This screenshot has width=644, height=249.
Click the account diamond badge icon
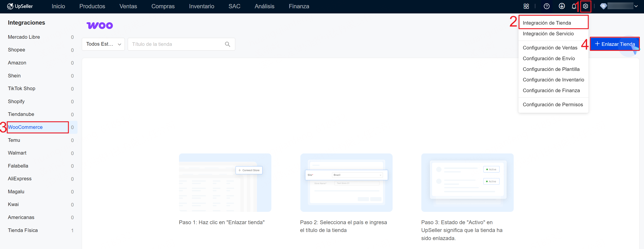603,6
